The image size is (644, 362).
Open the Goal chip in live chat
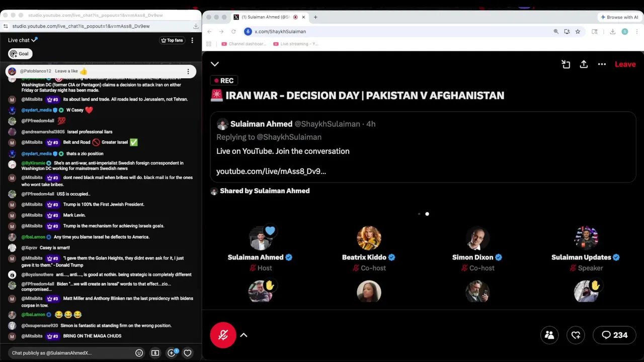(x=20, y=54)
